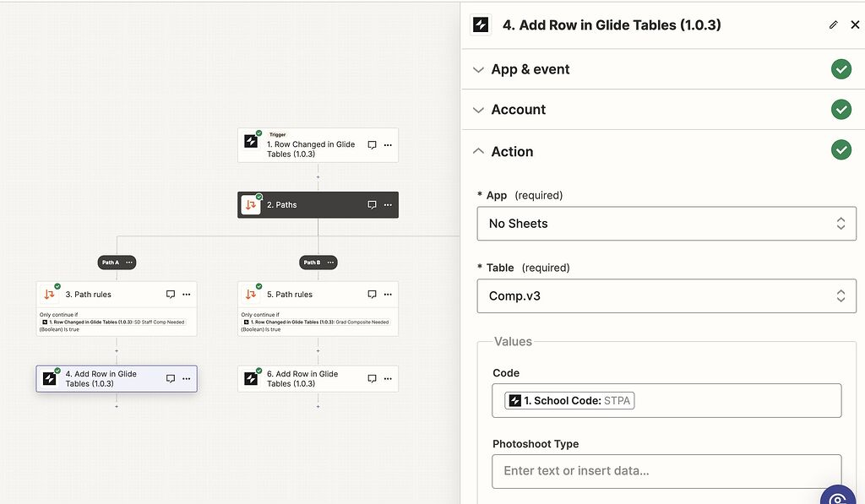Click the comment icon on step 6

point(371,378)
